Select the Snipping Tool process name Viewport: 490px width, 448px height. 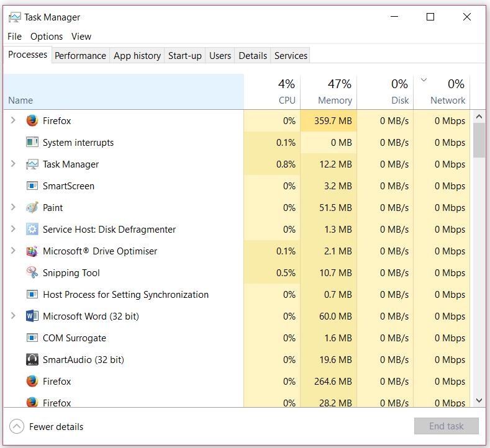[71, 273]
